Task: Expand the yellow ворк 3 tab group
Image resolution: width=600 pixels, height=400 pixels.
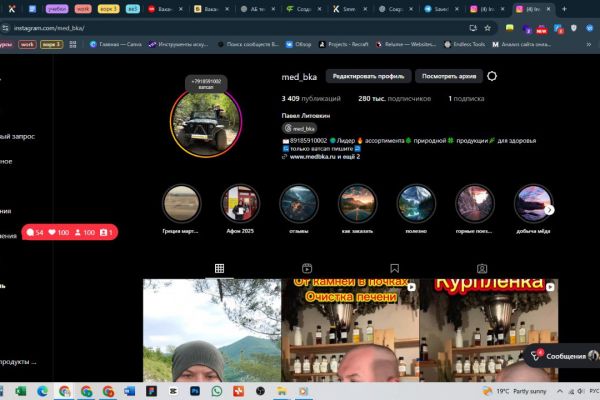Action: click(x=108, y=9)
